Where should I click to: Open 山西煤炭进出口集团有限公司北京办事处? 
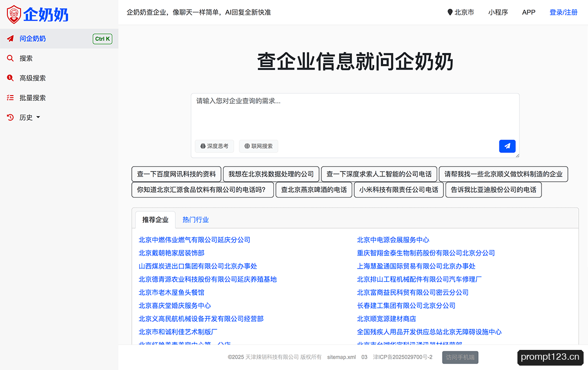198,266
